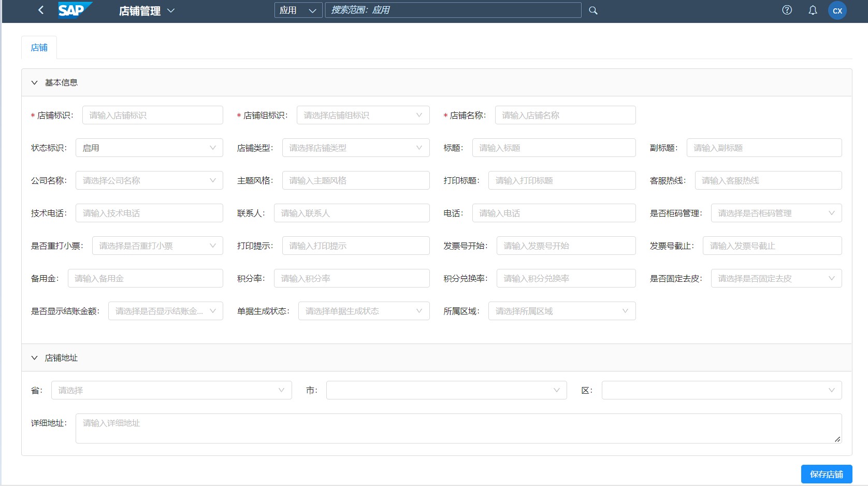This screenshot has width=868, height=486.
Task: Open the 公司名称 dropdown
Action: [x=149, y=180]
